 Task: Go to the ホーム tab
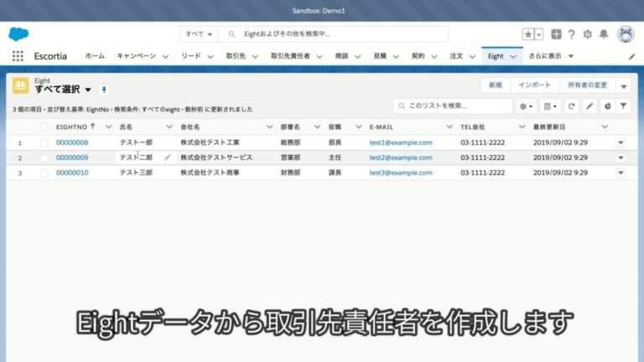tap(95, 56)
